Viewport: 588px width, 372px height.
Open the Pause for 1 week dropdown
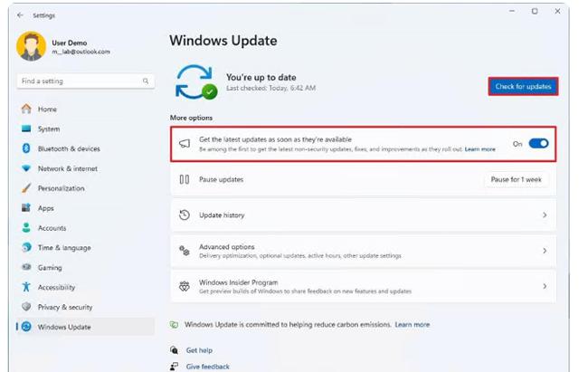pos(517,179)
